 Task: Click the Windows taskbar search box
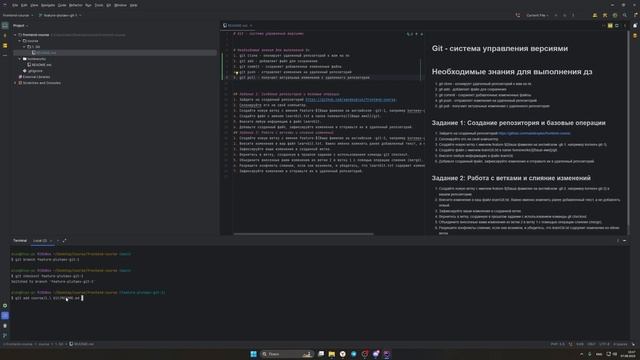pyautogui.click(x=287, y=354)
